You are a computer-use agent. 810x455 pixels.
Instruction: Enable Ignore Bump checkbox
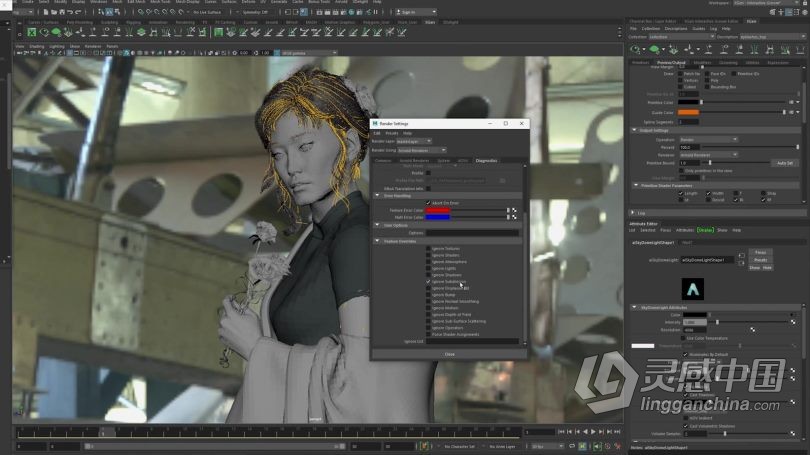point(428,295)
